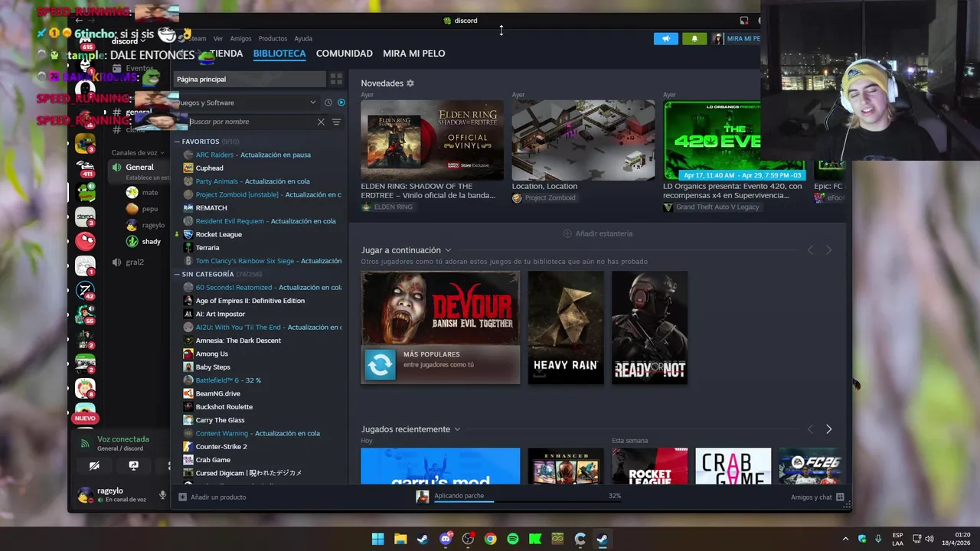Viewport: 980px width, 551px height.
Task: Click Discord voice connection signal icon
Action: [85, 442]
